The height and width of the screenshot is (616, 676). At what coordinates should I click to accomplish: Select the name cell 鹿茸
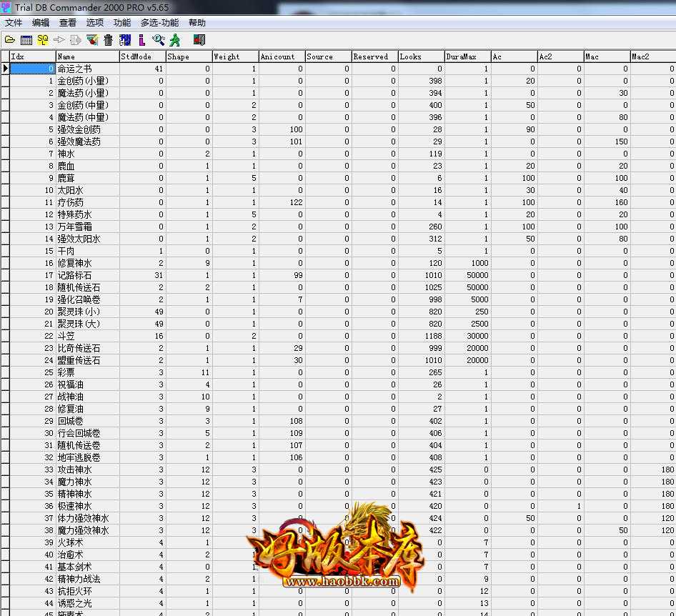coord(87,178)
